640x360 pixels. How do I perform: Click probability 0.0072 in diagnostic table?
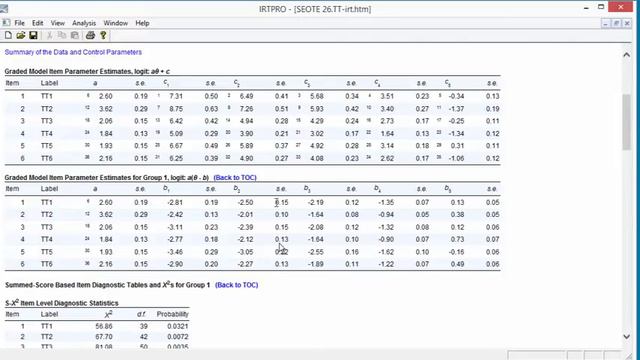pyautogui.click(x=178, y=337)
